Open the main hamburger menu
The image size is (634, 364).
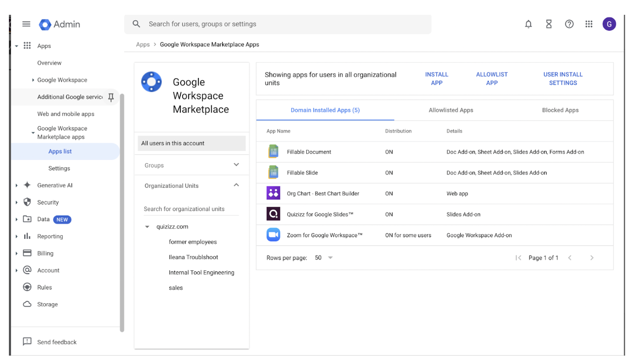point(27,24)
